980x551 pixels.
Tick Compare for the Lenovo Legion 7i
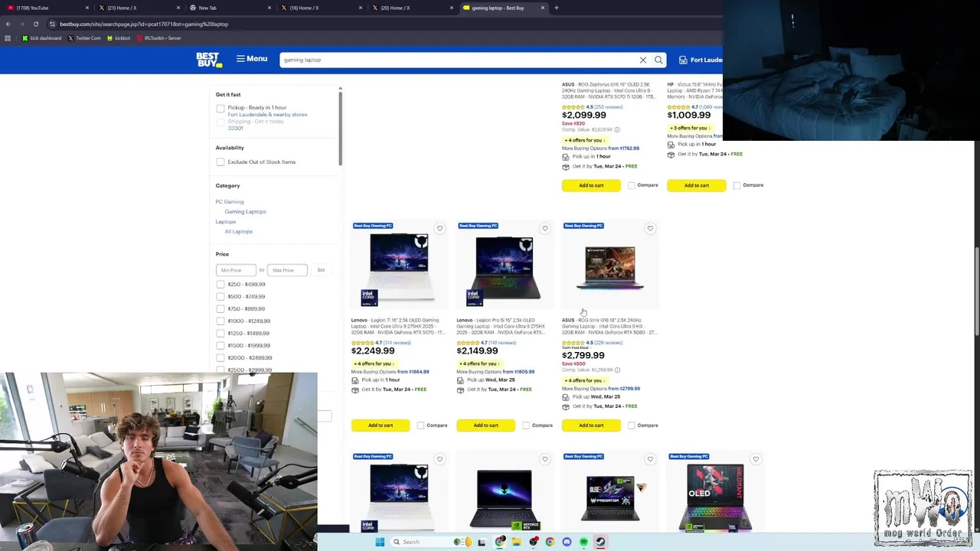coord(420,425)
